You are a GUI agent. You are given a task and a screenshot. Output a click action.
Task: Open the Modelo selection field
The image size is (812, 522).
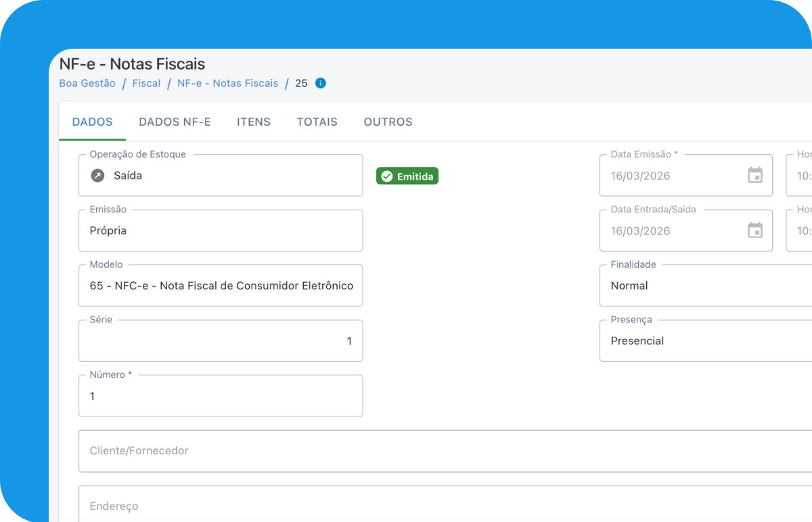click(221, 285)
